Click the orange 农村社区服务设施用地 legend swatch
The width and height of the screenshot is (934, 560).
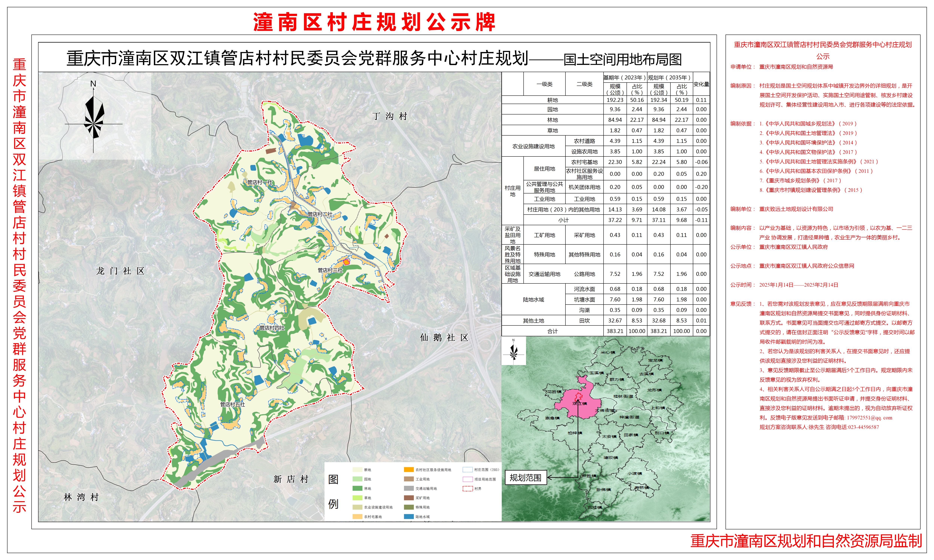click(409, 470)
